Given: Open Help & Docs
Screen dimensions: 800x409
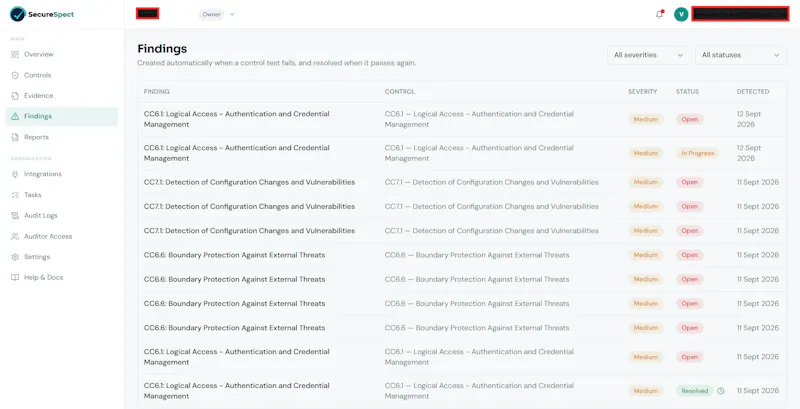Looking at the screenshot, I should (x=61, y=277).
